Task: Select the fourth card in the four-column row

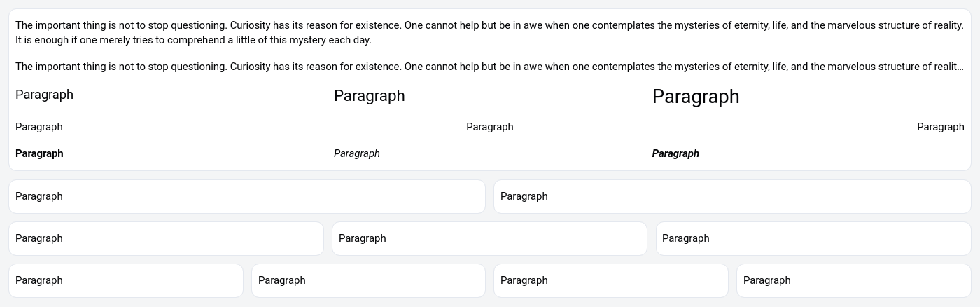Action: 853,280
